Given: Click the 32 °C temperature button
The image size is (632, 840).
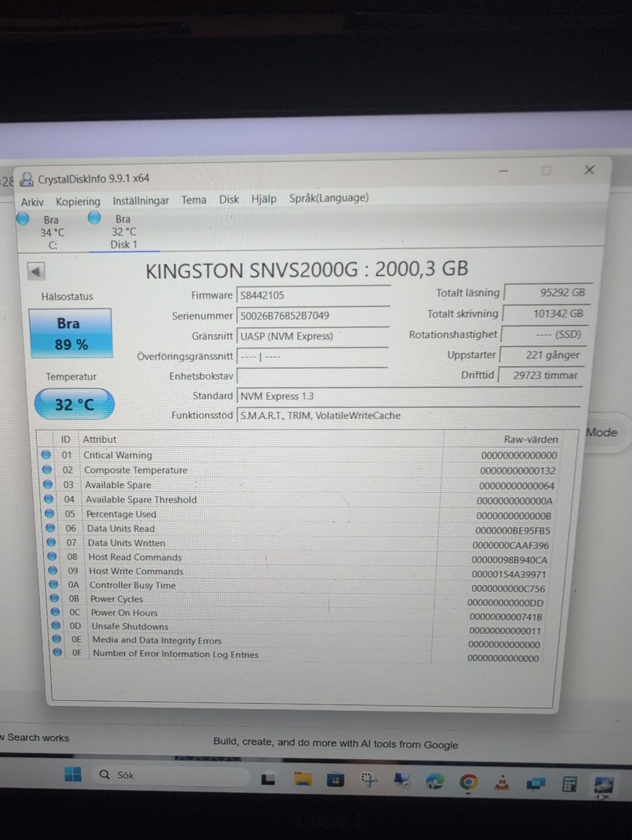Looking at the screenshot, I should 74,404.
